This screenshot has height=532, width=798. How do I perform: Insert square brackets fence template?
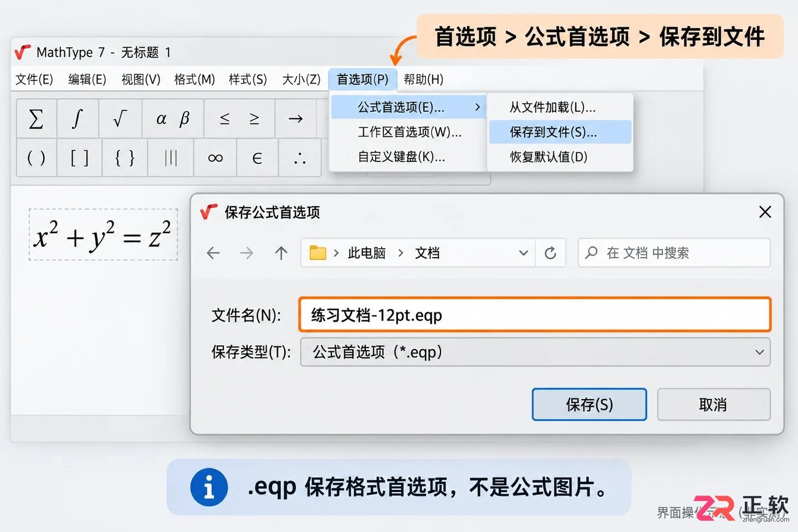79,158
